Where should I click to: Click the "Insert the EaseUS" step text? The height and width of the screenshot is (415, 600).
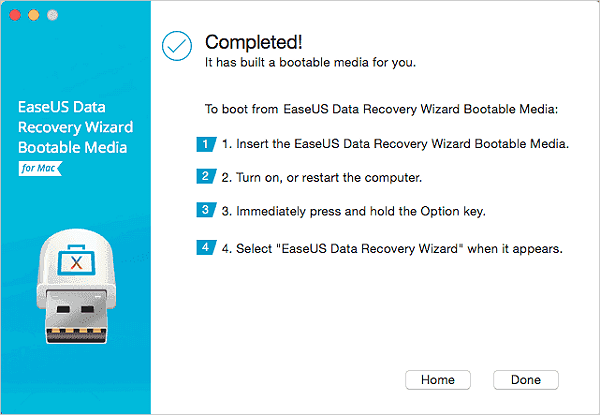coord(395,145)
